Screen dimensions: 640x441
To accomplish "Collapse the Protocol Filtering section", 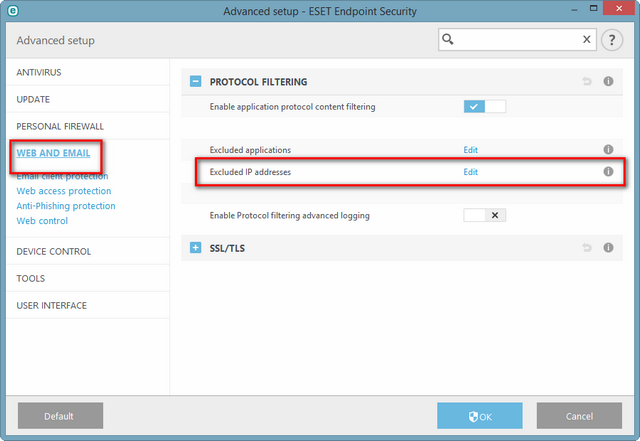I will click(196, 81).
